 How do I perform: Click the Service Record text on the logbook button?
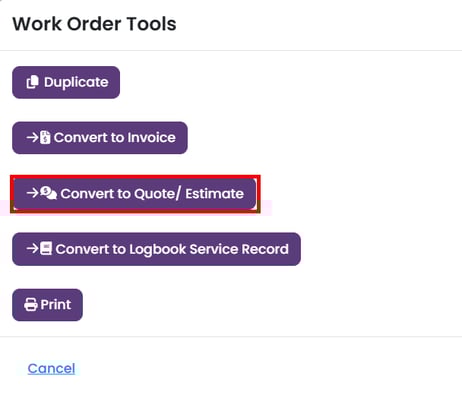tap(239, 249)
